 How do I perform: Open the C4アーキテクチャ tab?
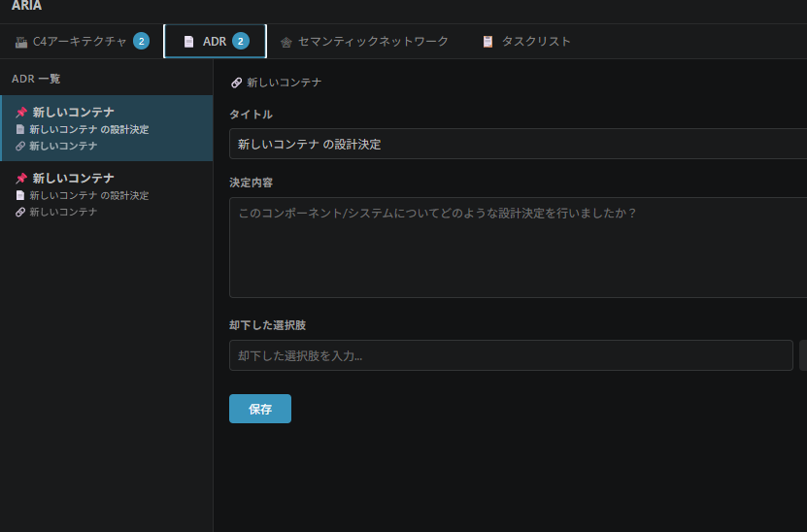[x=82, y=41]
